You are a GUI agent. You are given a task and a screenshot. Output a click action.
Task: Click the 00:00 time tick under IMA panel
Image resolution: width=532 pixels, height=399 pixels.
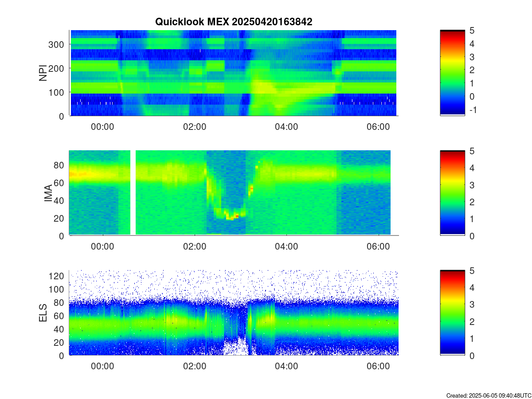coord(102,246)
